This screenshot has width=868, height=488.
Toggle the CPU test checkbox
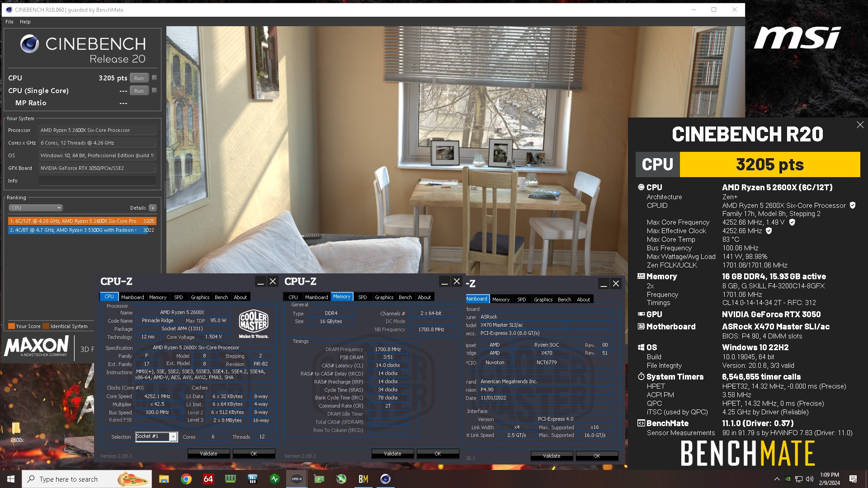(x=154, y=78)
